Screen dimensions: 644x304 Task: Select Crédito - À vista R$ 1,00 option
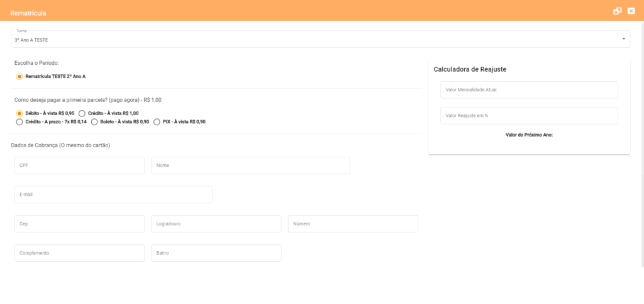click(x=82, y=113)
